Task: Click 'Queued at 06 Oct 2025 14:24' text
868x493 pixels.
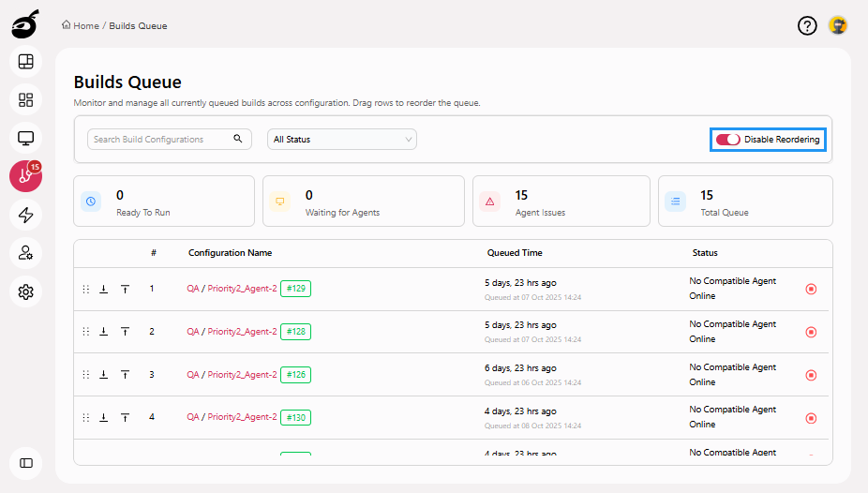Action: point(532,382)
